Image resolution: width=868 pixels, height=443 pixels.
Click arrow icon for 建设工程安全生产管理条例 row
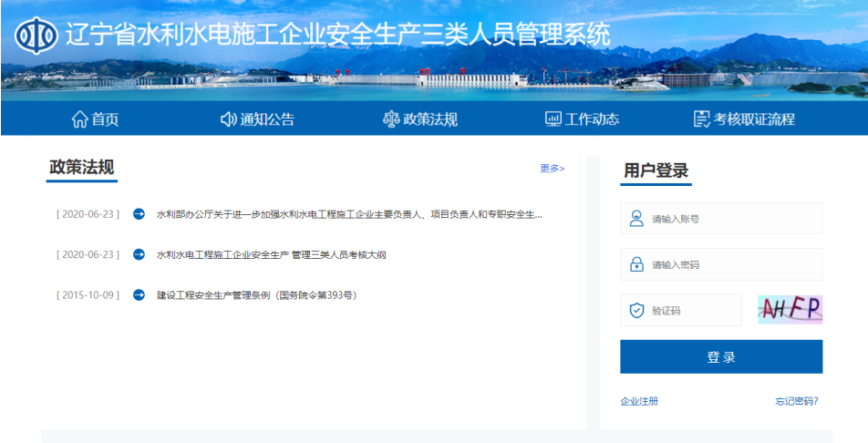coord(139,294)
